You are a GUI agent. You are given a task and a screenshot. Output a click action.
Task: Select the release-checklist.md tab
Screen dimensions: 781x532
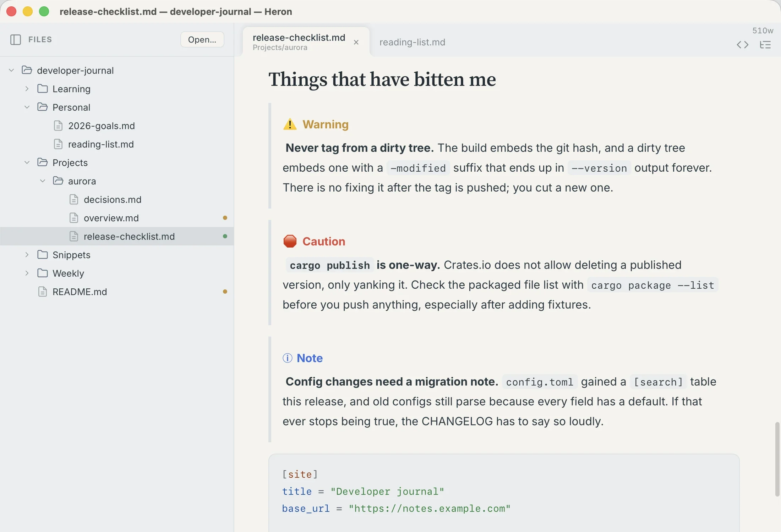click(x=306, y=42)
